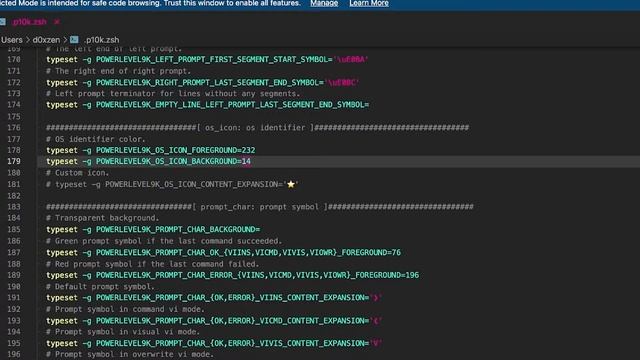Click the breadcrumb shell file icon
The image size is (640, 360).
pos(74,40)
